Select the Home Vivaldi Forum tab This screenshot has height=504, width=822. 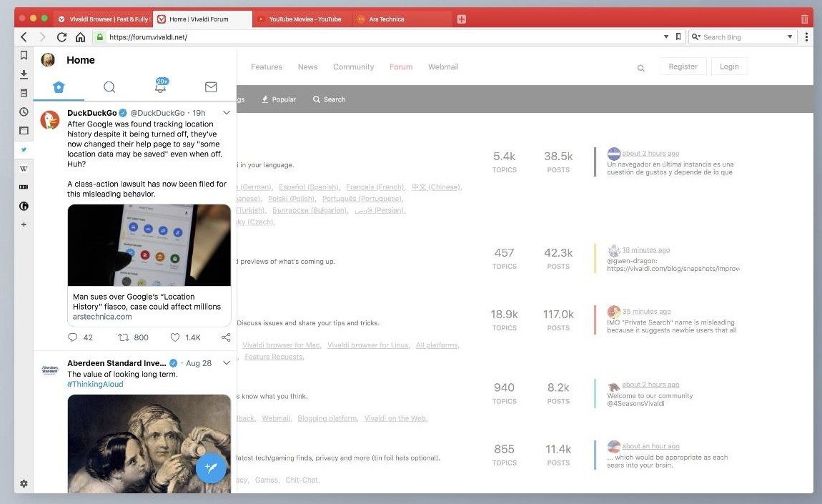point(202,19)
